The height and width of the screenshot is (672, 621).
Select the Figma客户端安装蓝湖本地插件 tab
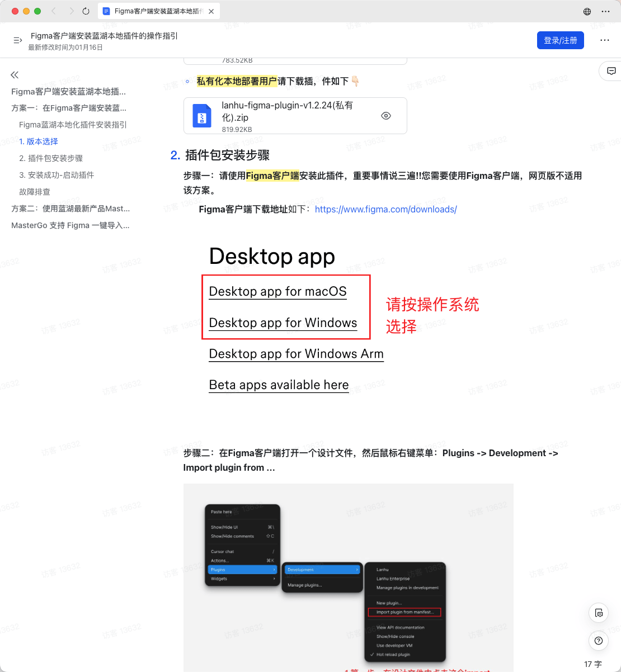click(x=158, y=11)
